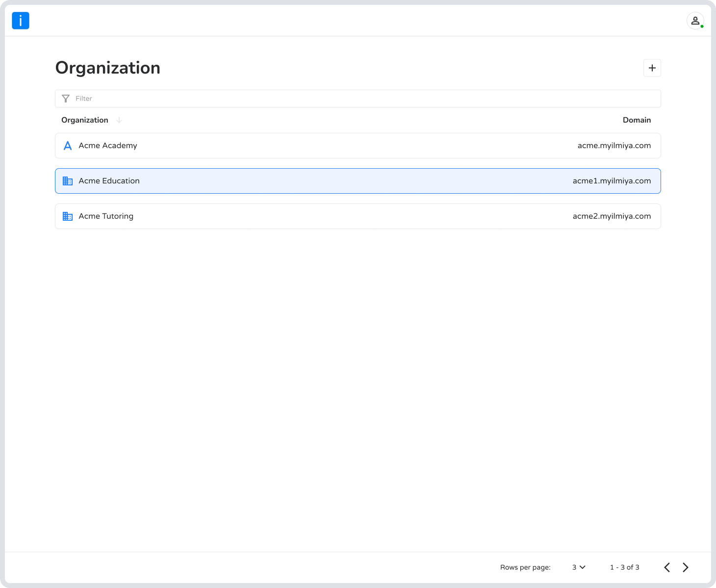Open the user profile menu
This screenshot has height=588, width=716.
point(695,21)
